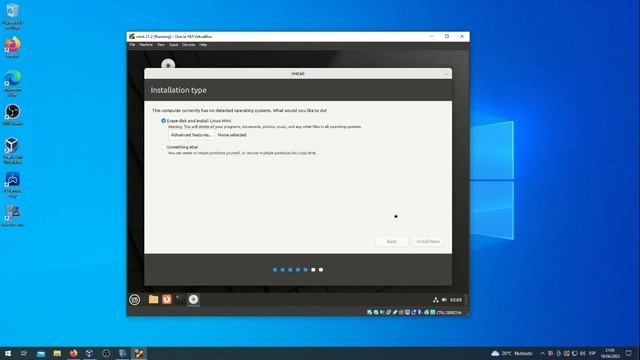Click sixth installer progress dot
The height and width of the screenshot is (360, 640).
(313, 270)
